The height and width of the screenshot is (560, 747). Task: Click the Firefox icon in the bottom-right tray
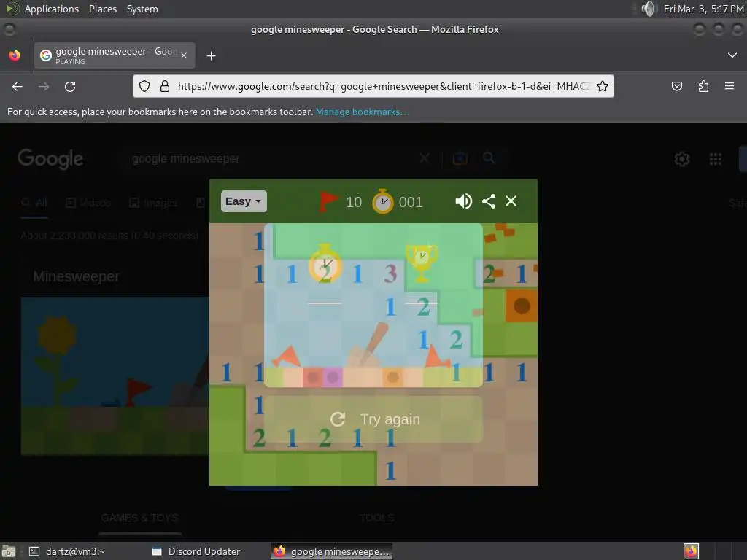[x=691, y=551]
